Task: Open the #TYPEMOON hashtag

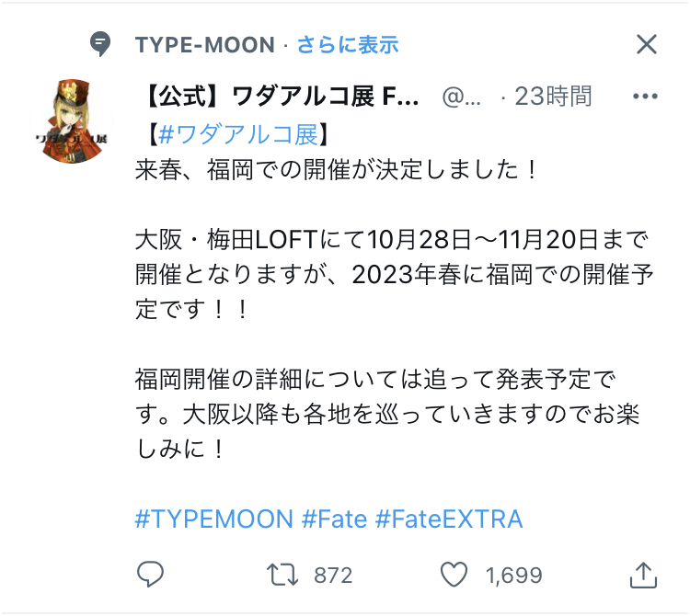Action: 213,519
